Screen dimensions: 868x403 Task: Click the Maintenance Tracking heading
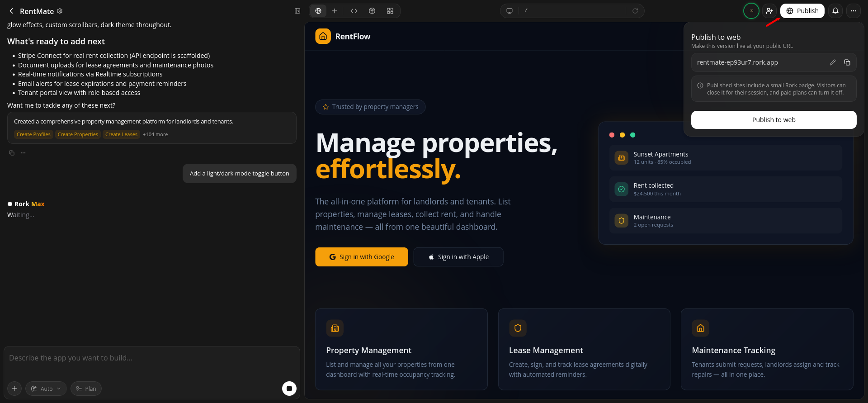[x=734, y=351]
